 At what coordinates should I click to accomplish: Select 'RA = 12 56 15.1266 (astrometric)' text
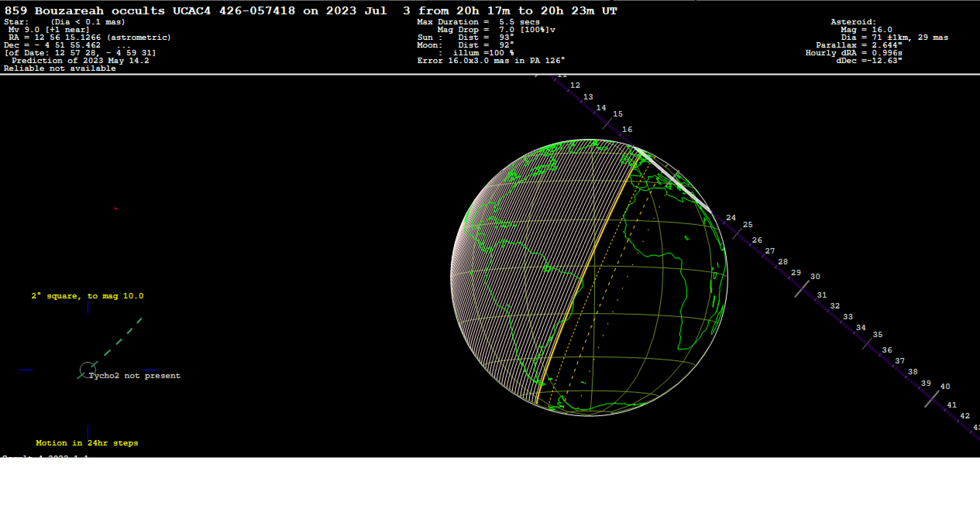(89, 38)
